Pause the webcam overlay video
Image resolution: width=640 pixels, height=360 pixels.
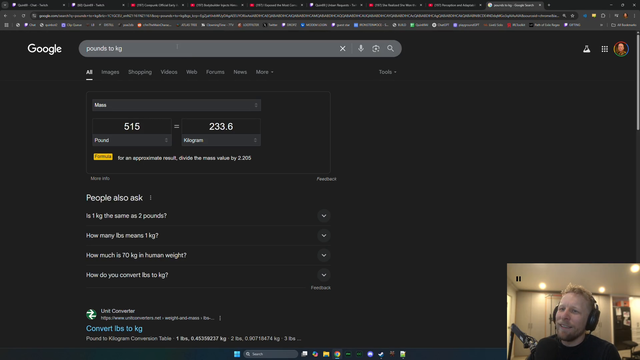point(518,279)
